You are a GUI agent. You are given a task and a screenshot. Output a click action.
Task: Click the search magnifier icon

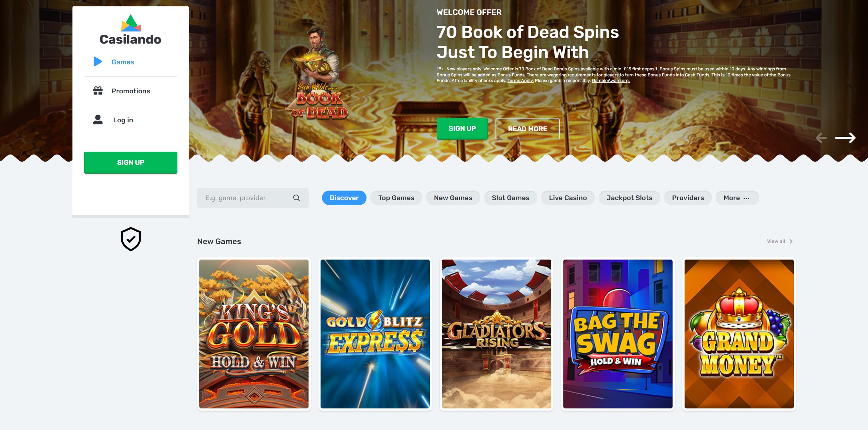click(x=297, y=198)
